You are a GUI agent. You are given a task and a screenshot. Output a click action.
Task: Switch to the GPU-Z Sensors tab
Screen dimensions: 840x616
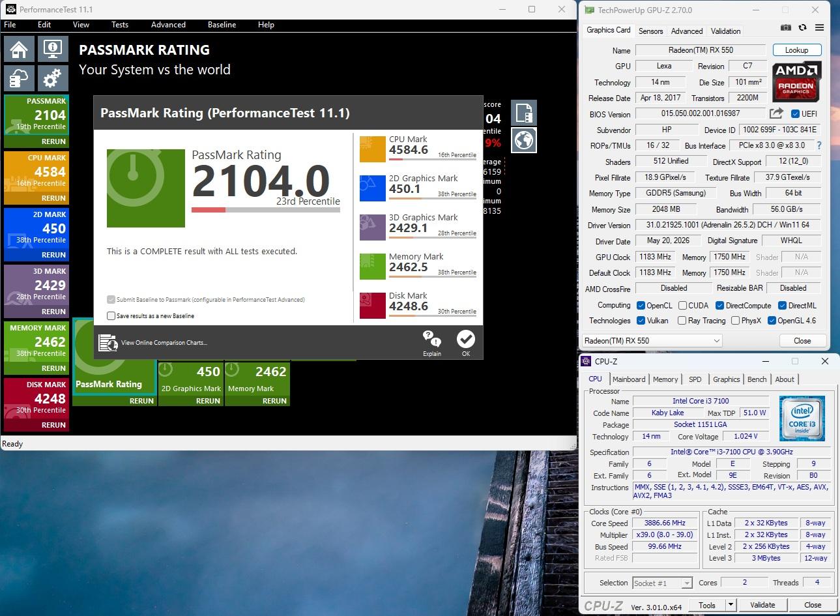[x=650, y=31]
